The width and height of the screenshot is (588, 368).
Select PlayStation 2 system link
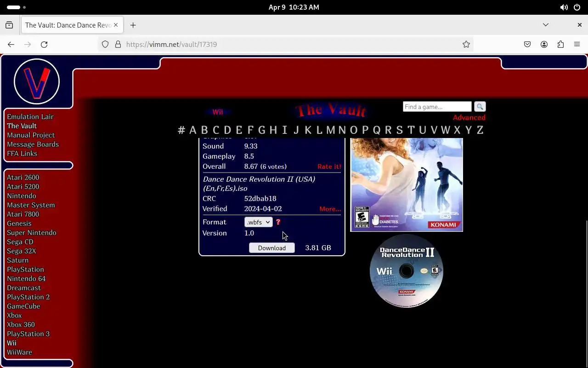click(28, 297)
